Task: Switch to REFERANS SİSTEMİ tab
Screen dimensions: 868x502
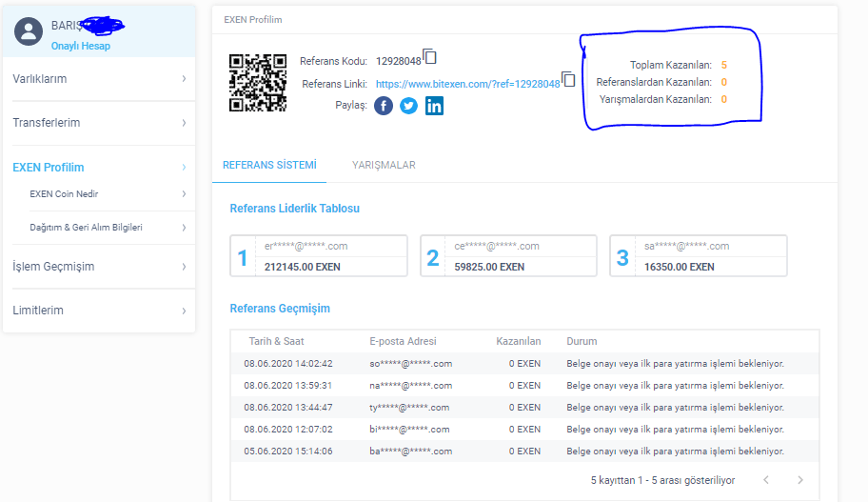Action: pos(269,165)
